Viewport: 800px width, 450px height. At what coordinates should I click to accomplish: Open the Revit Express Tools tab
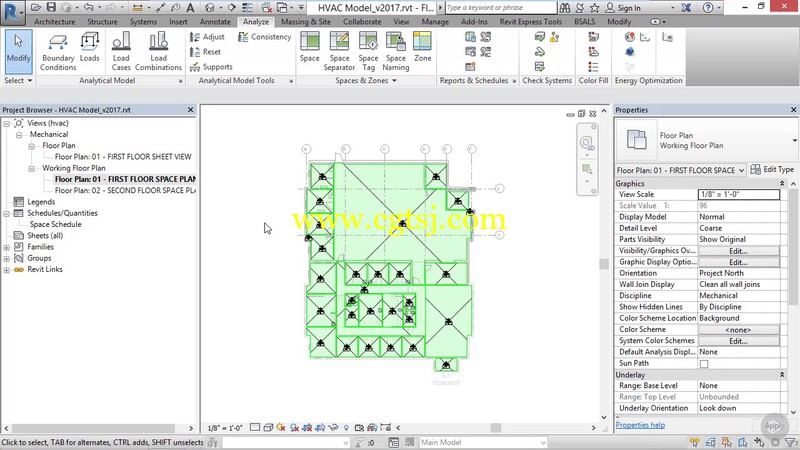point(531,22)
